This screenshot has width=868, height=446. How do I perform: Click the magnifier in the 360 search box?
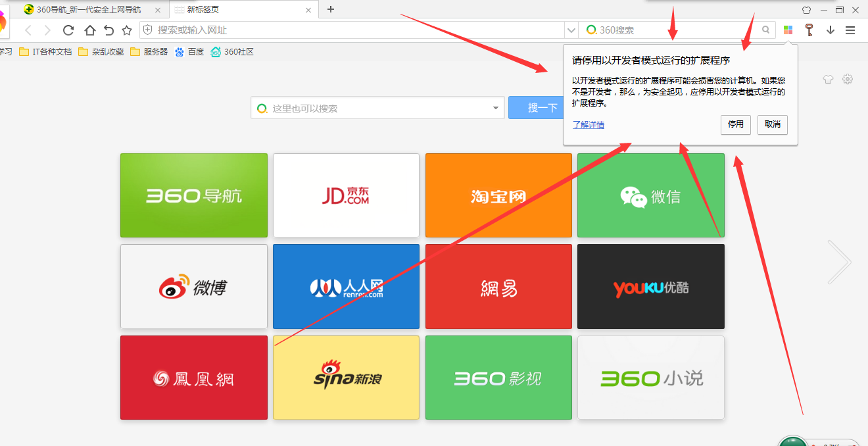765,30
